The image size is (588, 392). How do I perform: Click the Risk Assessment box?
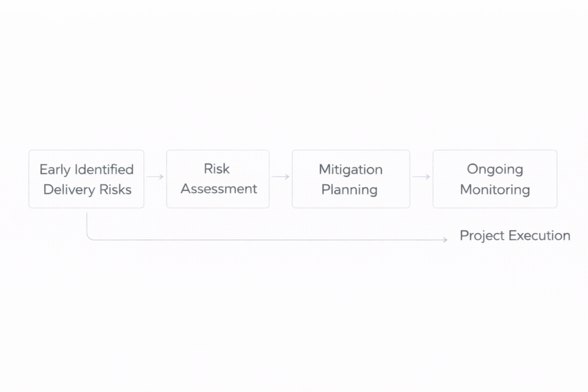click(218, 178)
